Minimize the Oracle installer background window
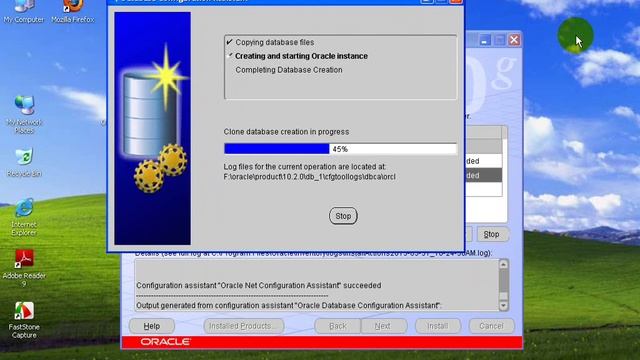The image size is (640, 360). tap(484, 40)
